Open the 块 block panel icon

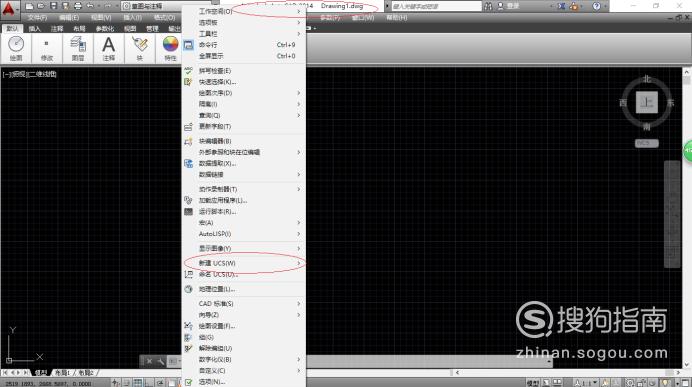click(x=140, y=48)
